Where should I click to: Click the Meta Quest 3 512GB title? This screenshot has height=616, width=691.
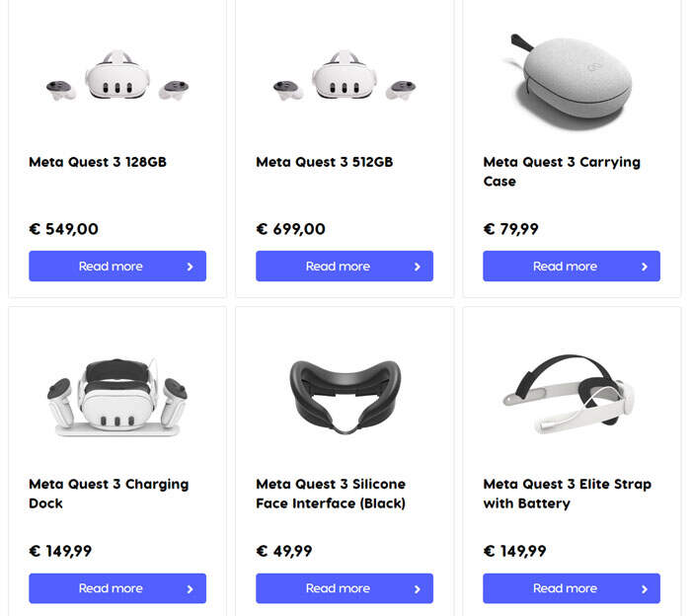[324, 162]
